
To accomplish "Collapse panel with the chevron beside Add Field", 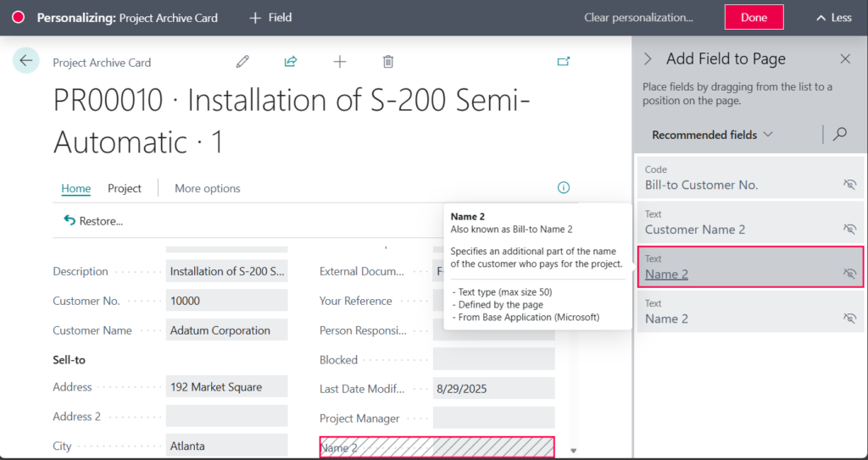I will [x=648, y=58].
